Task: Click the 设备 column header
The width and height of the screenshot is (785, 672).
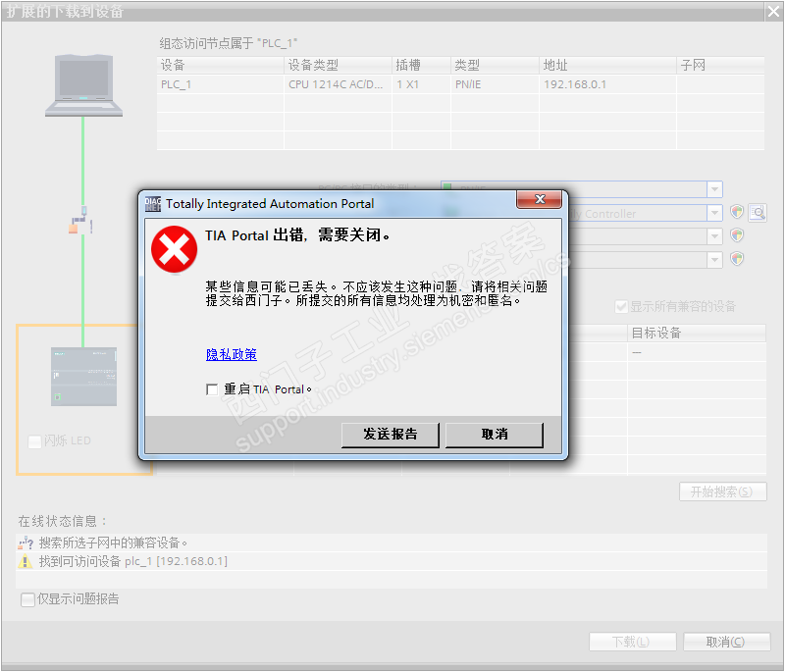Action: pos(220,65)
